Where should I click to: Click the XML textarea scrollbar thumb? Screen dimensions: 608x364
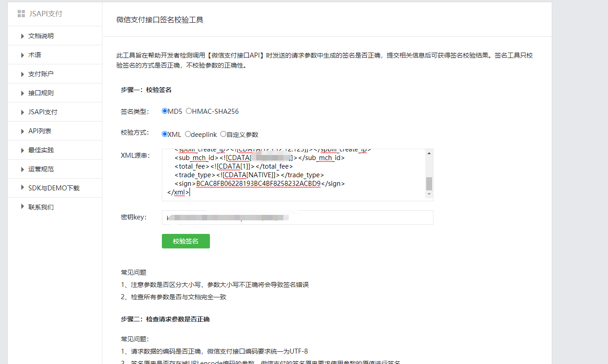429,184
